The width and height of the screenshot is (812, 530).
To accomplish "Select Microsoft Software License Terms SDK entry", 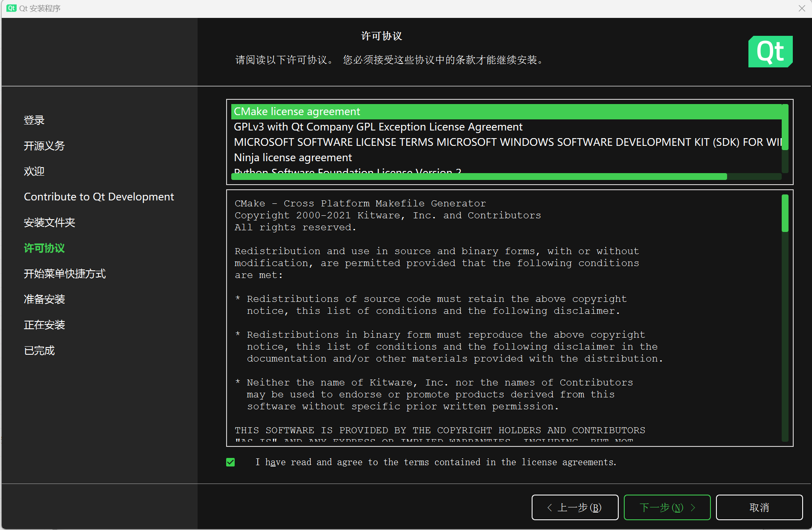I will [x=506, y=142].
